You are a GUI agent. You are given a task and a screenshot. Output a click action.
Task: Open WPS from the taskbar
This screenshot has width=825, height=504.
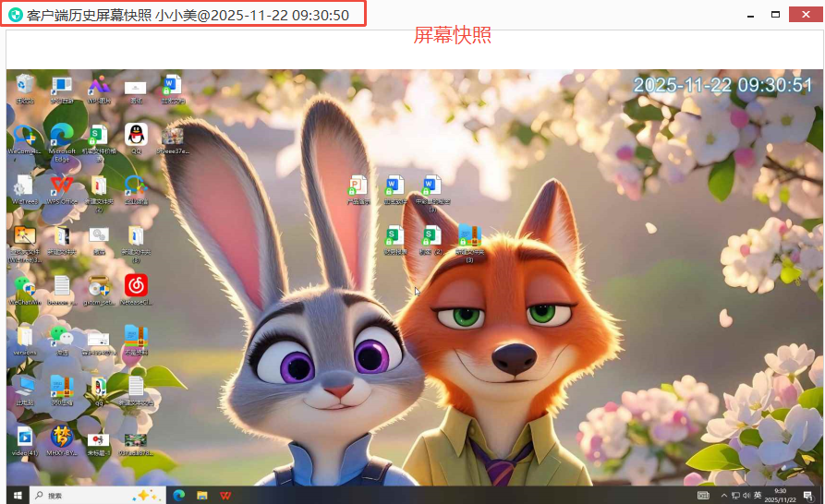(225, 495)
